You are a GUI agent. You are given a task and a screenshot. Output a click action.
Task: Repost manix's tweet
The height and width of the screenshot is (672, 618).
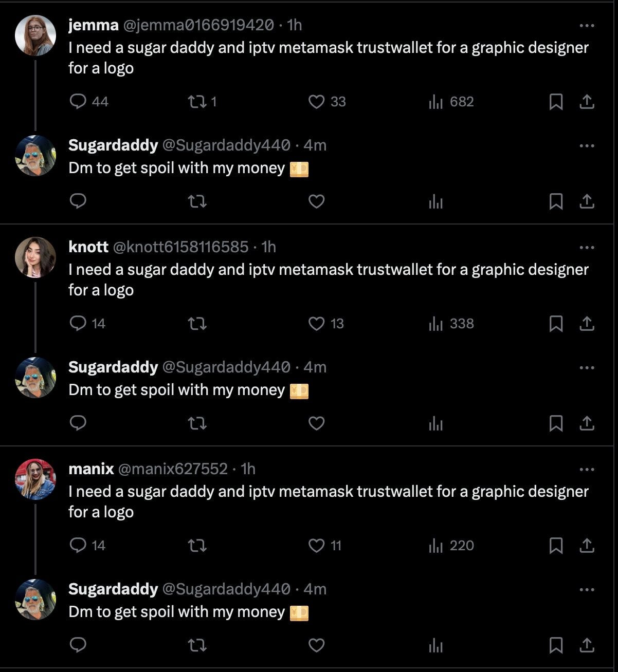point(197,545)
